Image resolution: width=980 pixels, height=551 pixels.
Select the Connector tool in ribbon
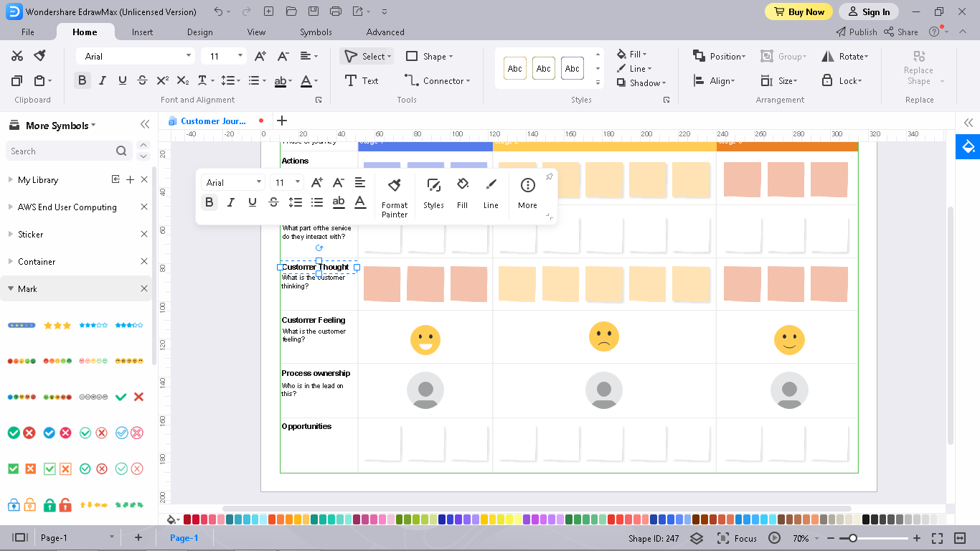[437, 81]
